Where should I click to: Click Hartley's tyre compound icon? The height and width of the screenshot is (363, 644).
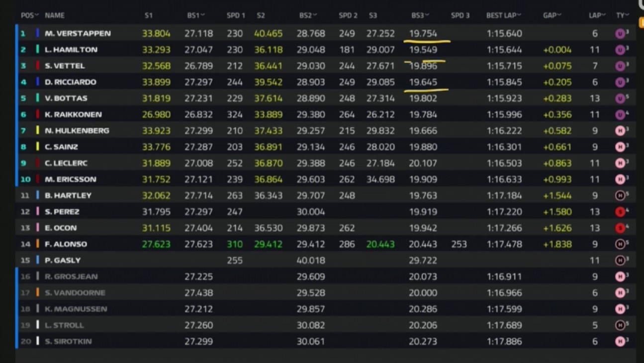click(x=620, y=196)
